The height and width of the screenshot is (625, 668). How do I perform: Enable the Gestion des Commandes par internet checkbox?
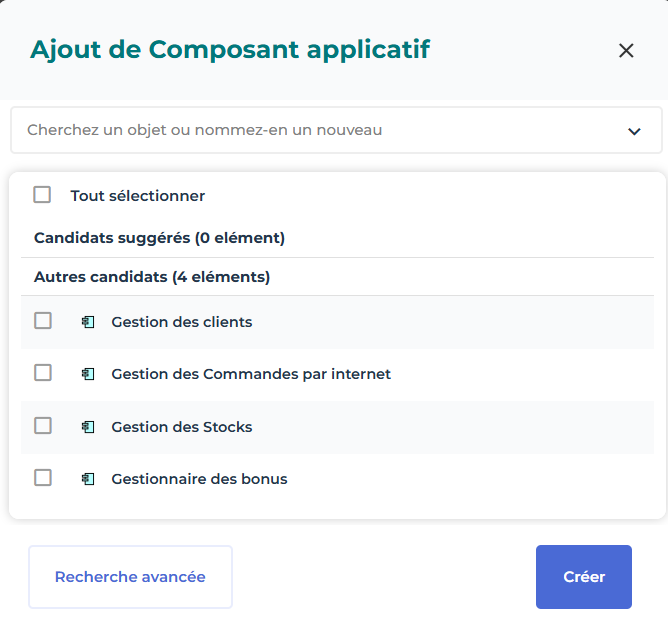tap(43, 373)
